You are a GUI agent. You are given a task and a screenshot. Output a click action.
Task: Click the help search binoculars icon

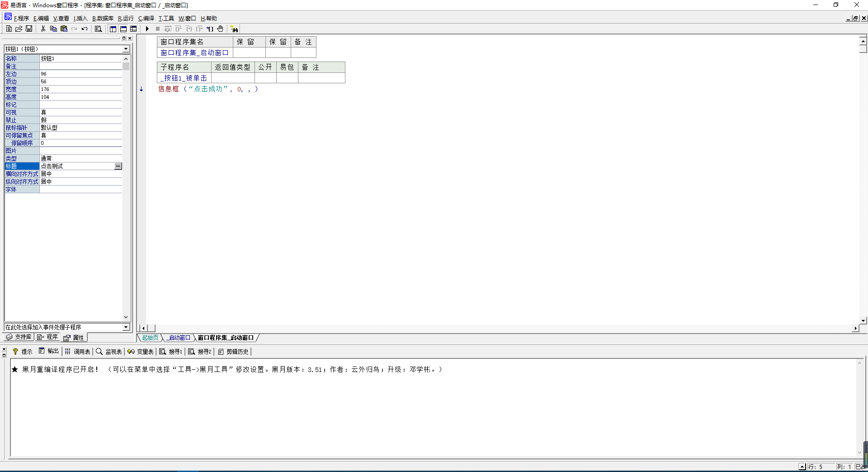234,29
